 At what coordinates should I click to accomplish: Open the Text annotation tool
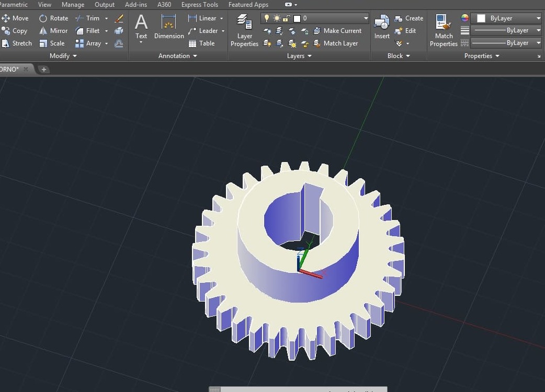coord(141,26)
